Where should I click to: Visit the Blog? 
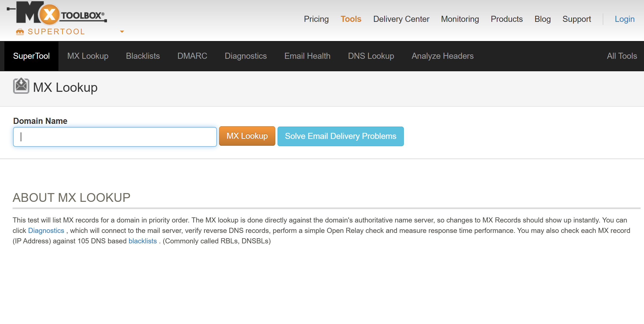click(x=543, y=19)
